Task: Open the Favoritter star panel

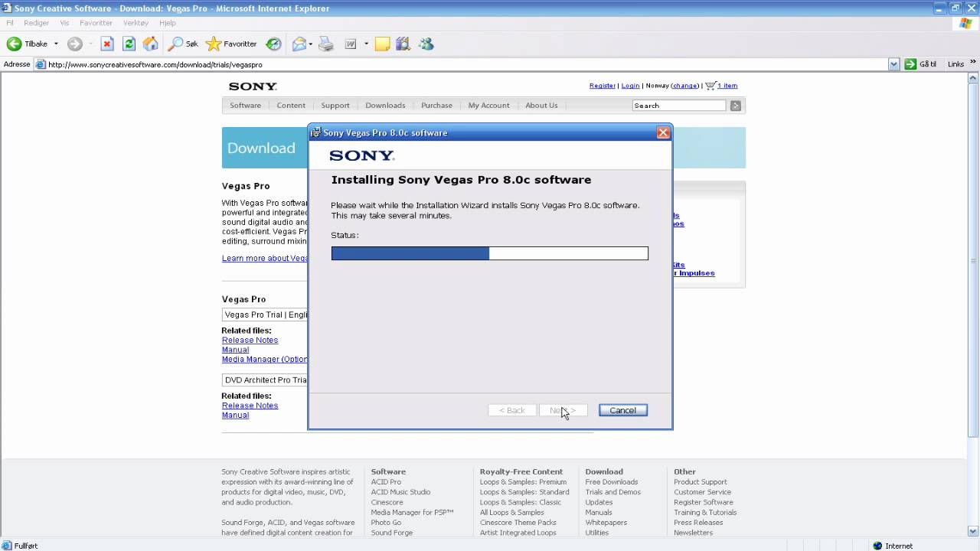Action: [231, 44]
